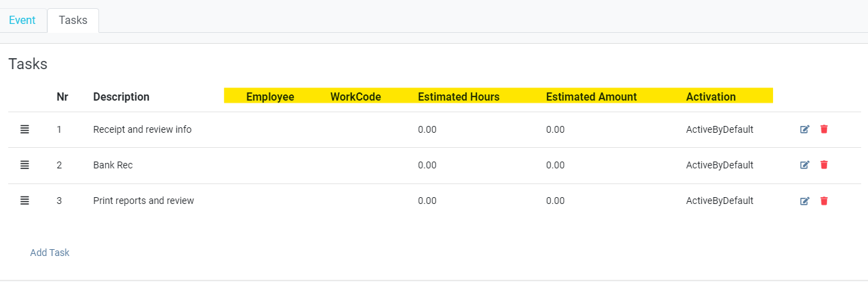Click the WorkCode column header
The width and height of the screenshot is (868, 282).
[355, 97]
